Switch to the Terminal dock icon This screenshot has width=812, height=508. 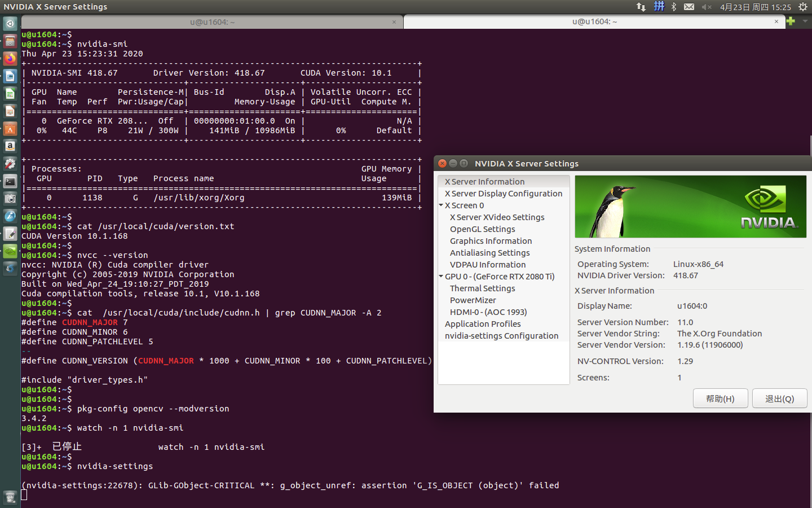point(10,181)
